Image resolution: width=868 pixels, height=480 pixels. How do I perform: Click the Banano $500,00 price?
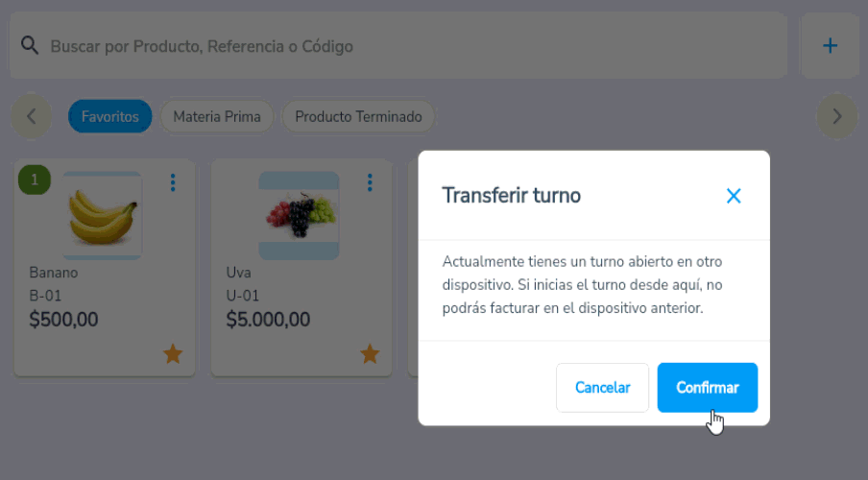click(63, 320)
